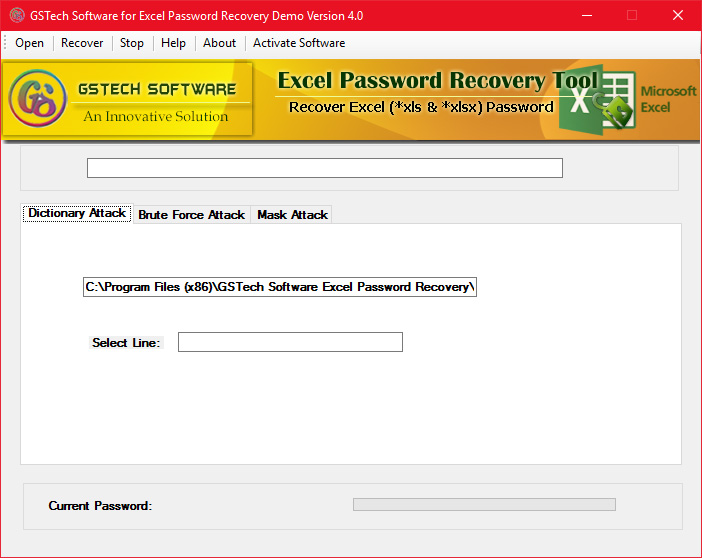Switch to the Brute Force Attack tab

pos(192,215)
